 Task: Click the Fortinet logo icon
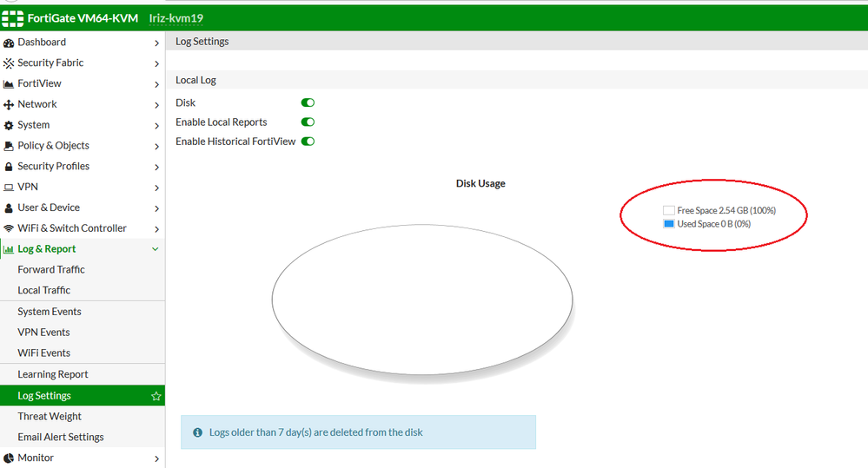click(x=13, y=18)
